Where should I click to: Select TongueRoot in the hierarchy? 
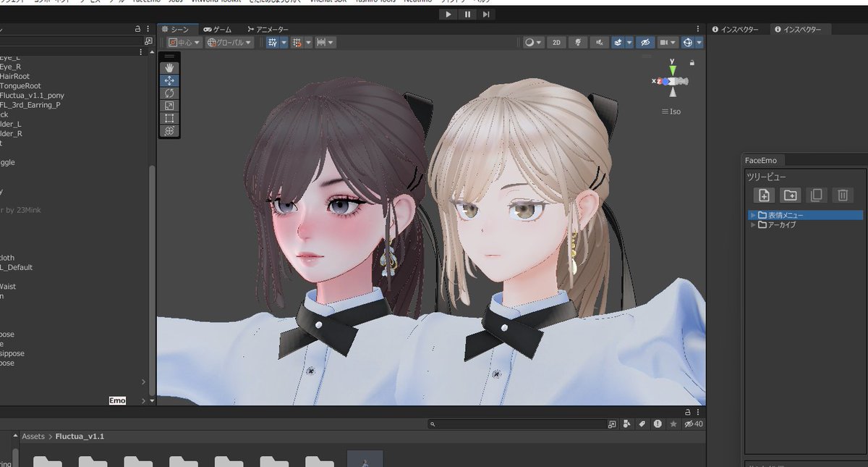point(20,85)
